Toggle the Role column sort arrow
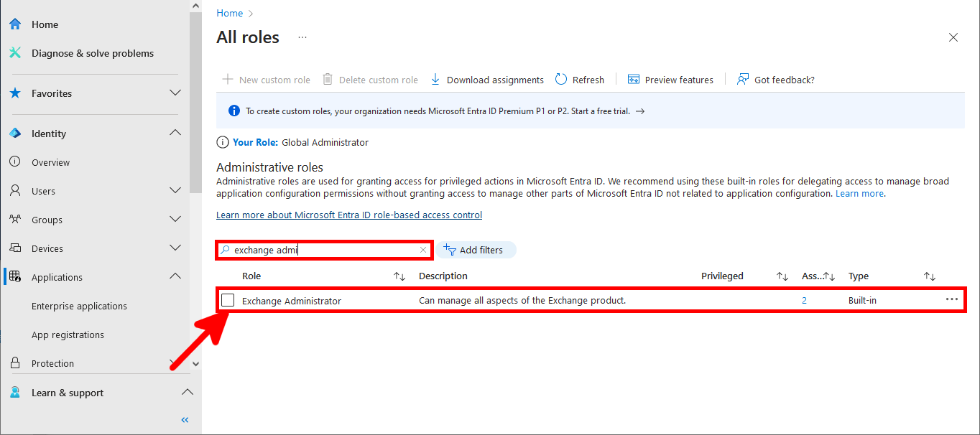The width and height of the screenshot is (980, 435). coord(398,276)
